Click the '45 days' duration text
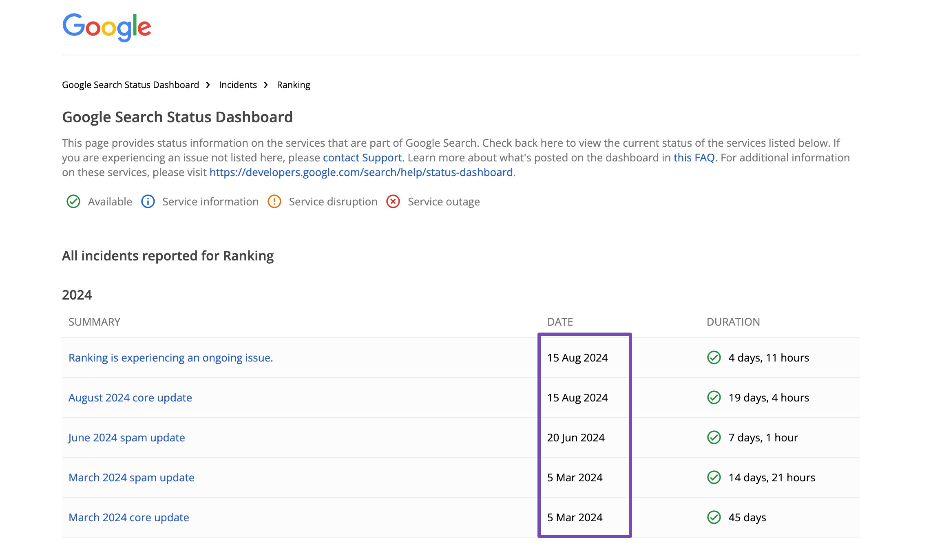The image size is (942, 560). 747,517
